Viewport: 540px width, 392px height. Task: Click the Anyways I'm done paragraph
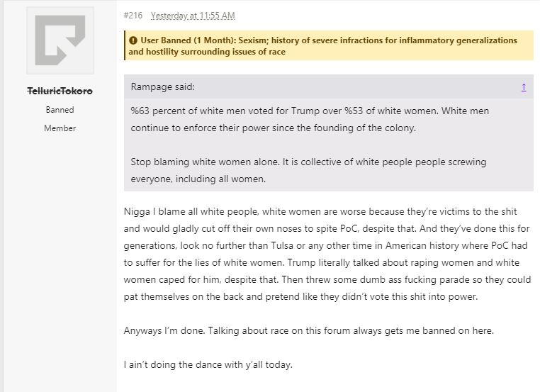(308, 331)
